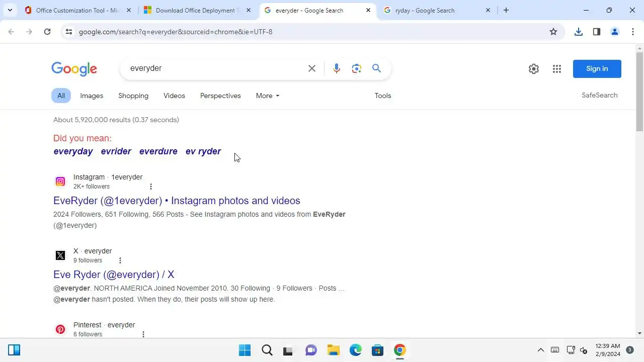Select the Perspectives filter
Viewport: 644px width, 362px height.
pos(220,96)
